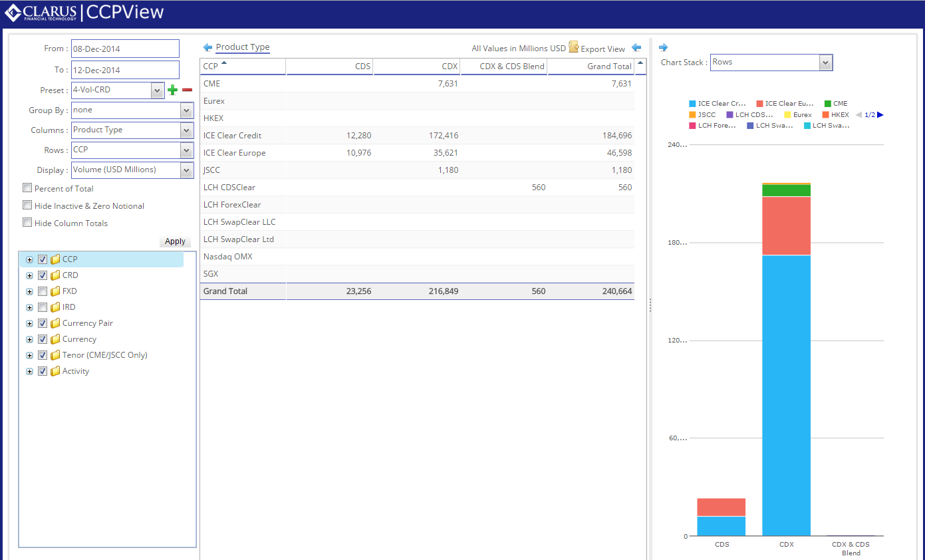Uncheck the Tenor (CME/JSCC Only) checkbox
Image resolution: width=925 pixels, height=560 pixels.
coord(43,355)
